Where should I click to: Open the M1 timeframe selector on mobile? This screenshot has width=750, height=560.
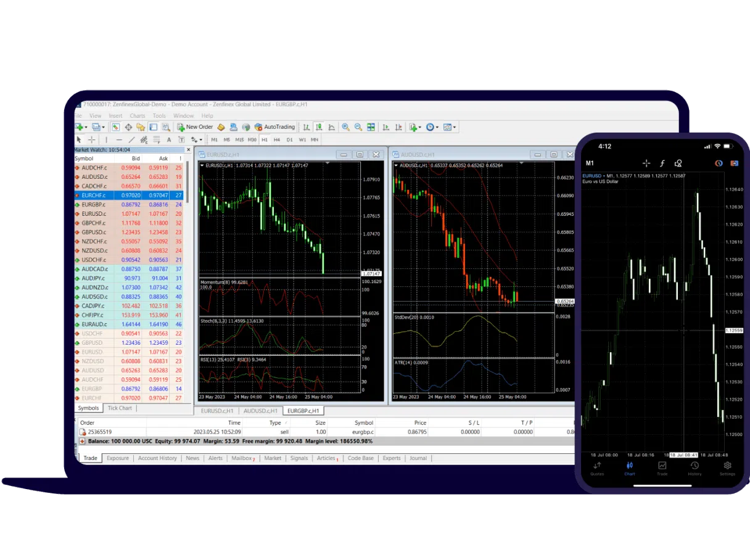590,163
